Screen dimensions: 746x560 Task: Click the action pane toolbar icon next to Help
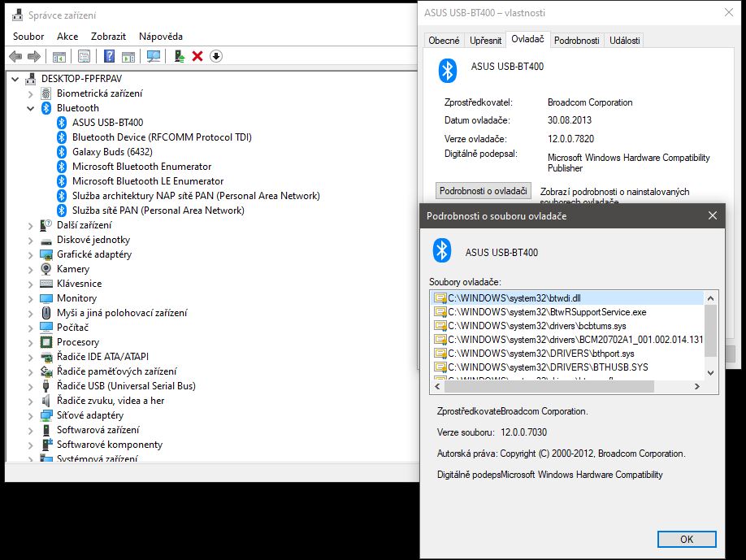(x=128, y=56)
